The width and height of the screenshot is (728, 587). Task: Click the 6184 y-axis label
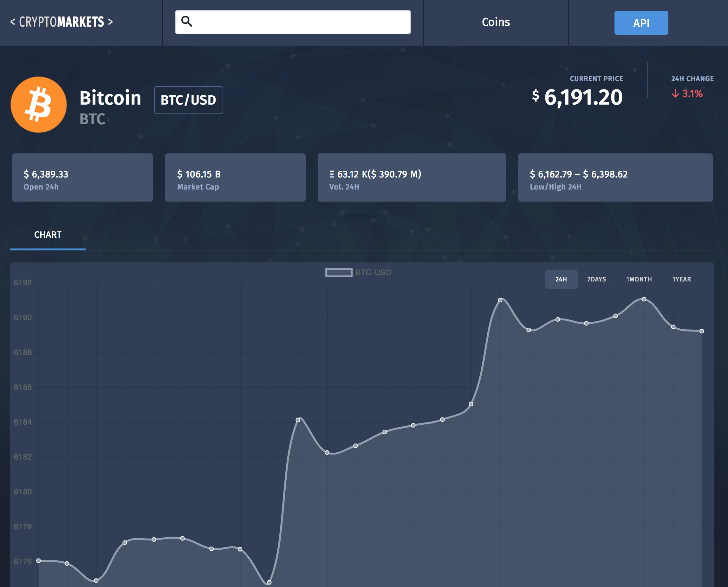coord(23,422)
